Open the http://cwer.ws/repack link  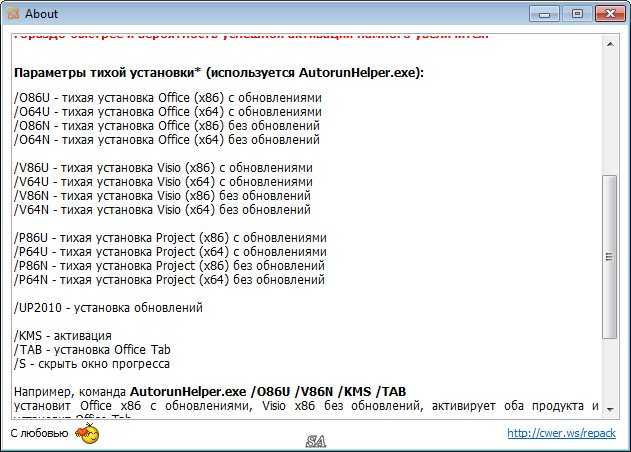(x=561, y=433)
